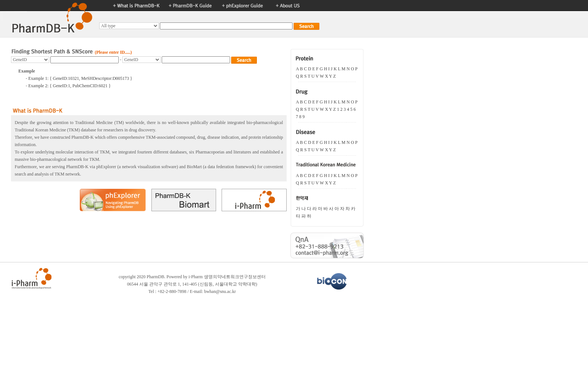Browse Protein entries starting with Z
The height and width of the screenshot is (368, 588).
334,76
